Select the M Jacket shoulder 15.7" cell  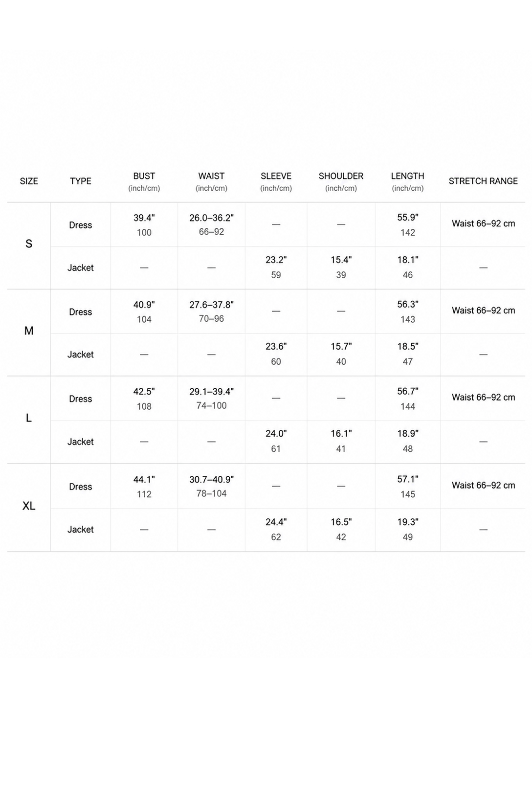(341, 354)
